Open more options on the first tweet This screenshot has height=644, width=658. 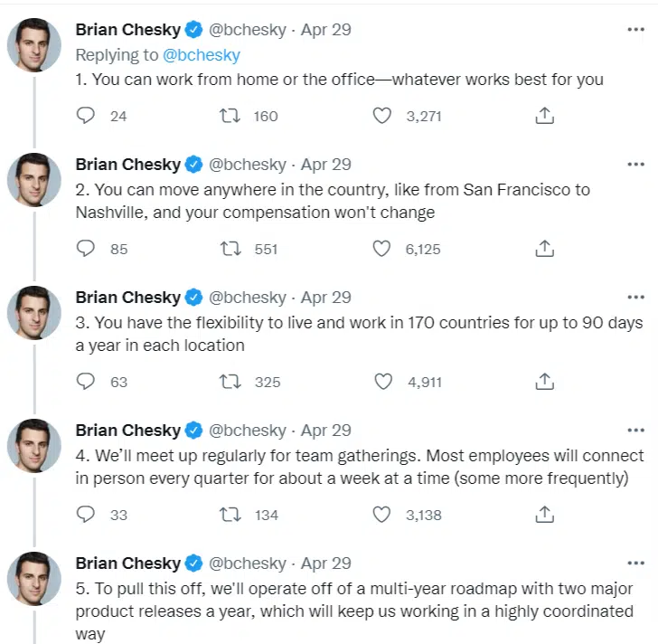click(x=635, y=30)
